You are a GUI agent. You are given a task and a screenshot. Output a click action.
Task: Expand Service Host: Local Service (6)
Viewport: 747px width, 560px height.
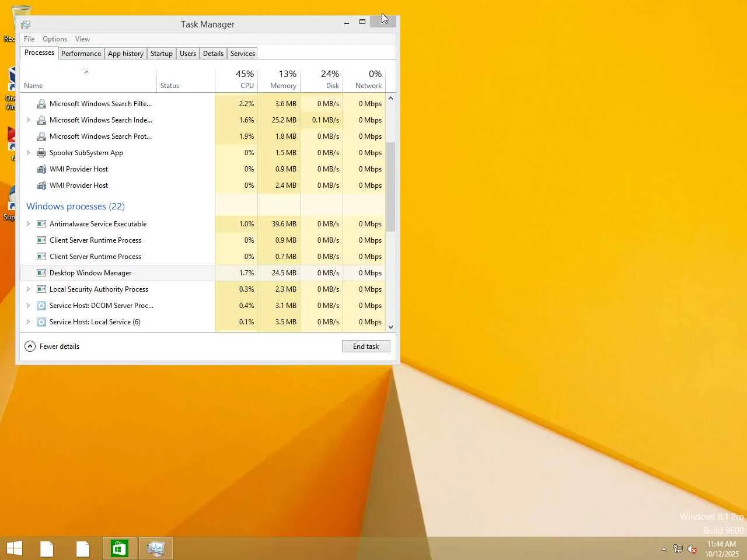click(x=28, y=322)
